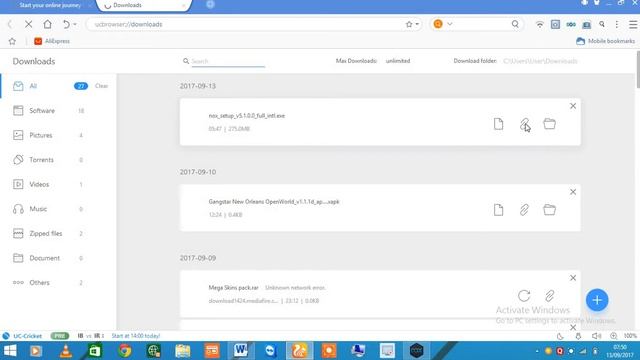
Task: Open the nox_setup file icon
Action: point(498,124)
